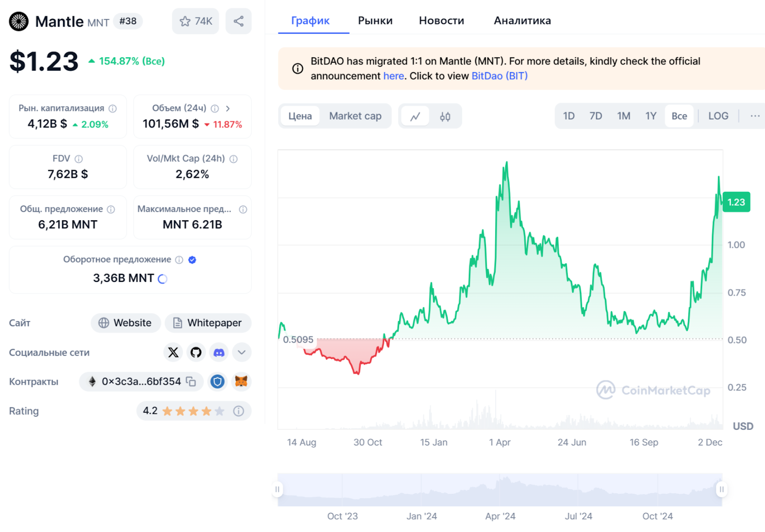Click the 154.87% (Все) change text
This screenshot has height=532, width=765.
[x=131, y=61]
